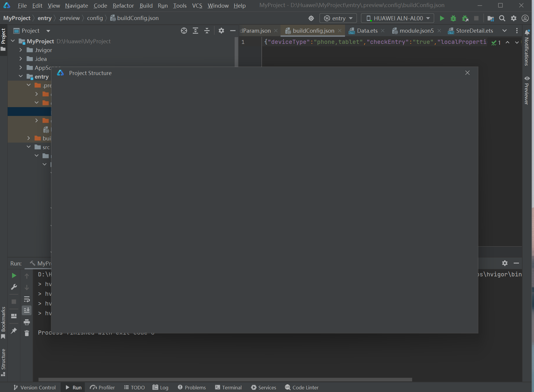Clear all Run console output trash icon
This screenshot has height=392, width=534.
27,333
